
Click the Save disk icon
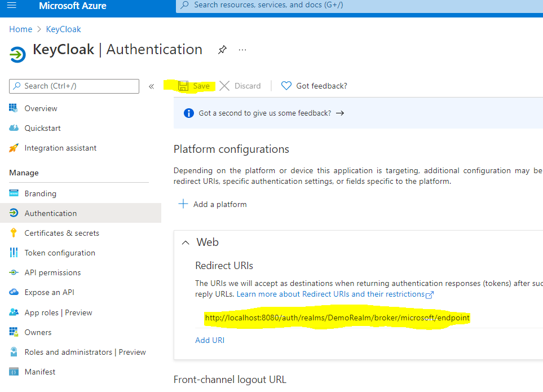pos(183,86)
